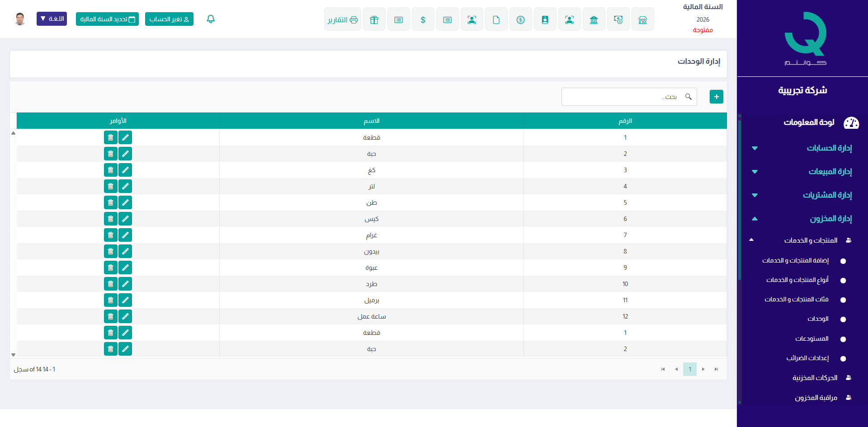Open لوحة المعلومات dashboard menu item
Image resolution: width=868 pixels, height=427 pixels.
coord(809,122)
